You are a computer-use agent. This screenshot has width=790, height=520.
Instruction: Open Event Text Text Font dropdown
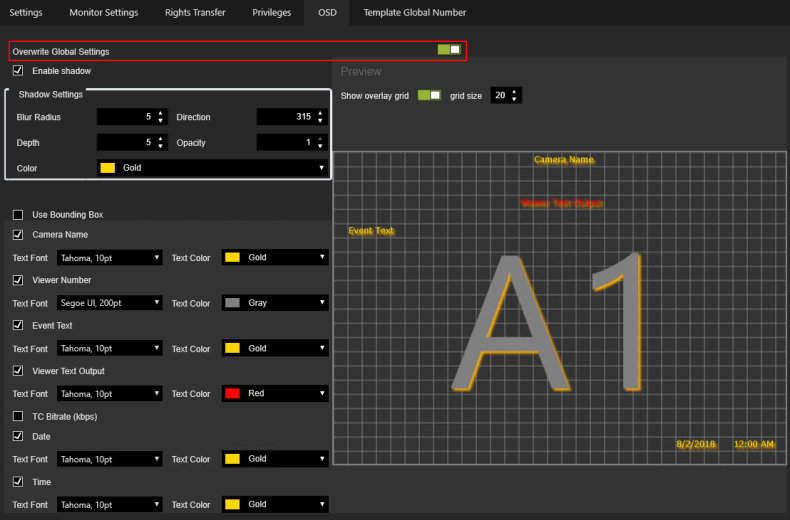coord(109,348)
